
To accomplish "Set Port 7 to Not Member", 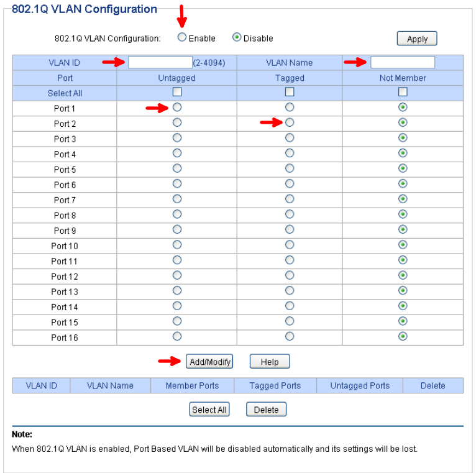I will pos(403,199).
